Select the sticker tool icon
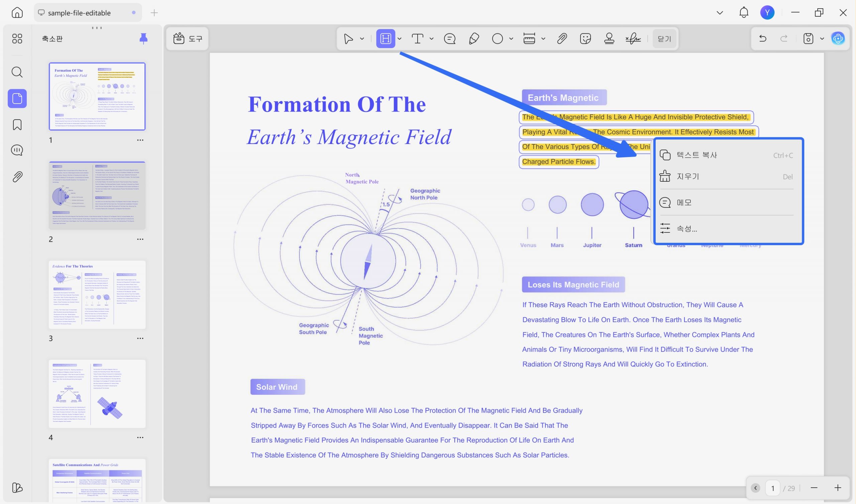The image size is (856, 504). [x=585, y=39]
